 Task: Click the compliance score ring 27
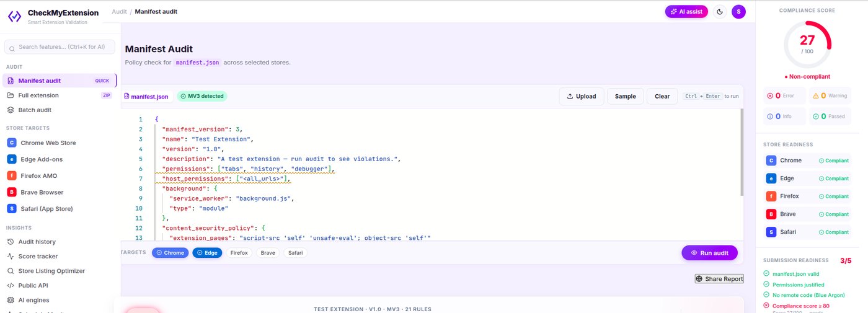(x=807, y=44)
